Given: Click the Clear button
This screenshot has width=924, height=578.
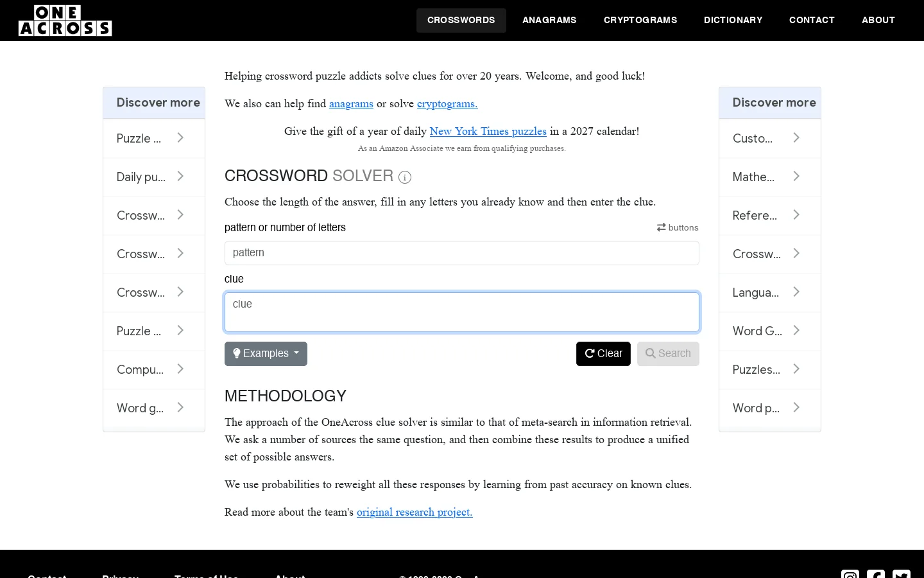Looking at the screenshot, I should click(603, 354).
